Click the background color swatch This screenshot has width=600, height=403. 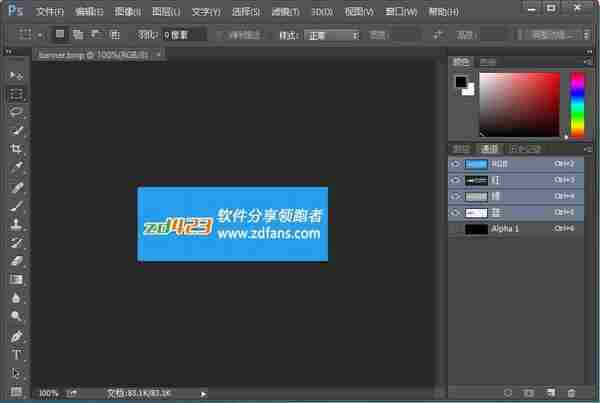[x=468, y=90]
